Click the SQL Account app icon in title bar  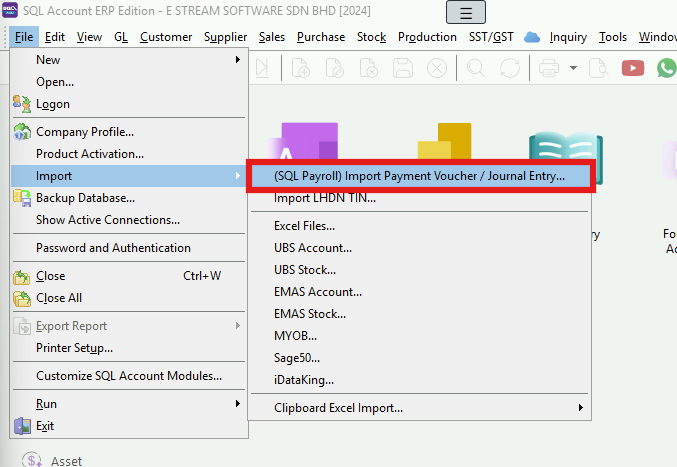[10, 10]
